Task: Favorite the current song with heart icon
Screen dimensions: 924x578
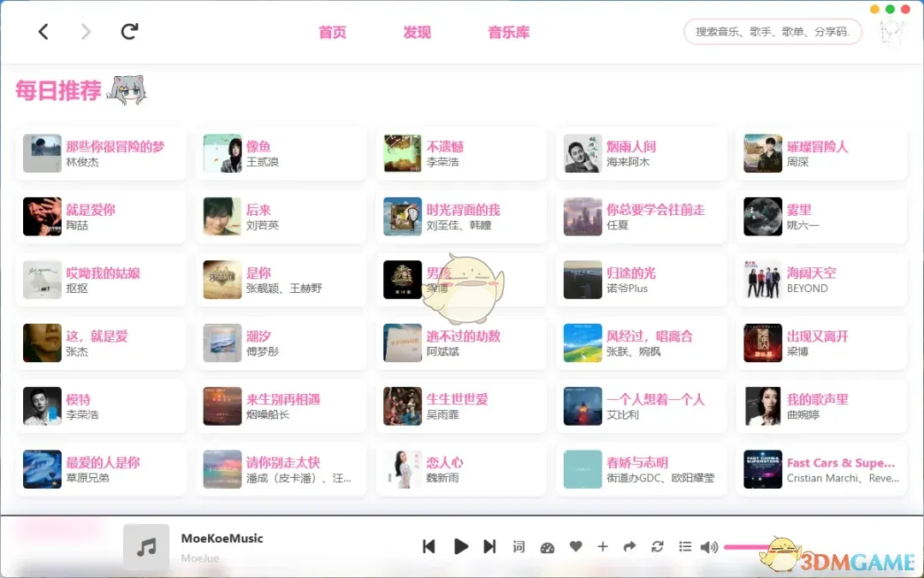Action: (576, 546)
